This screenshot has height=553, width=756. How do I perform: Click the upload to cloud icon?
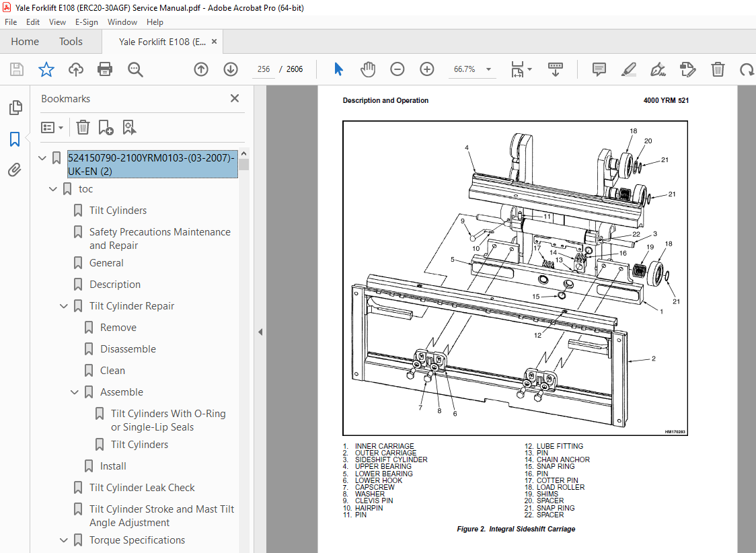tap(76, 69)
